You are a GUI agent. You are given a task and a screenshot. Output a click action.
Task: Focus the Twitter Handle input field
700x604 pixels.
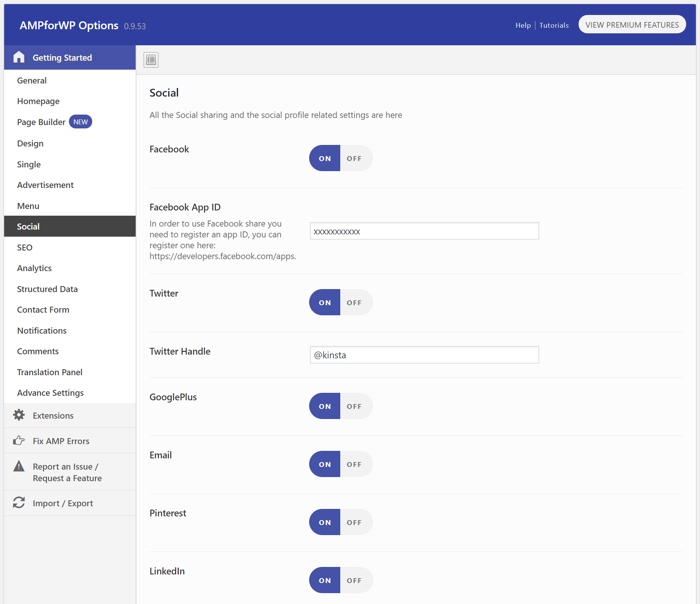pos(424,355)
